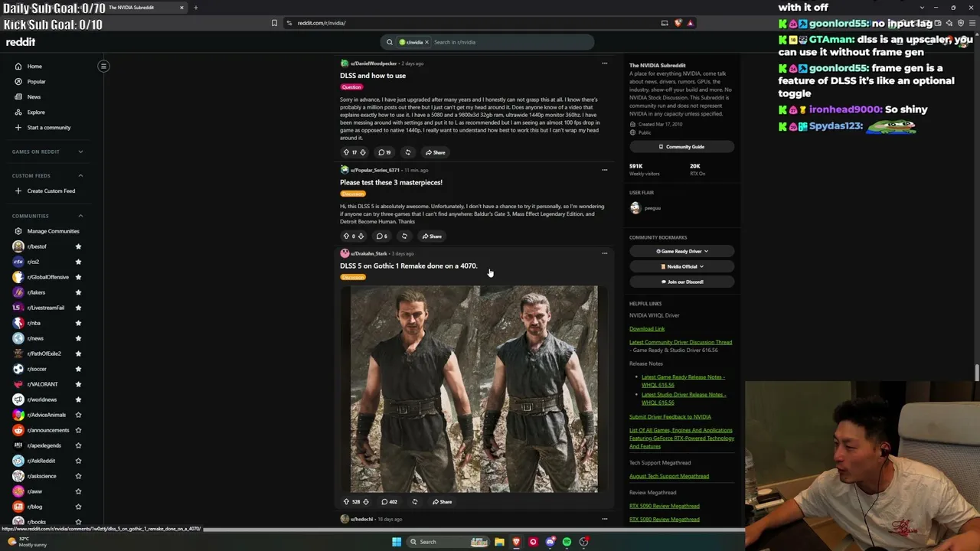Favorite r/AskReddit with its star

pyautogui.click(x=78, y=461)
